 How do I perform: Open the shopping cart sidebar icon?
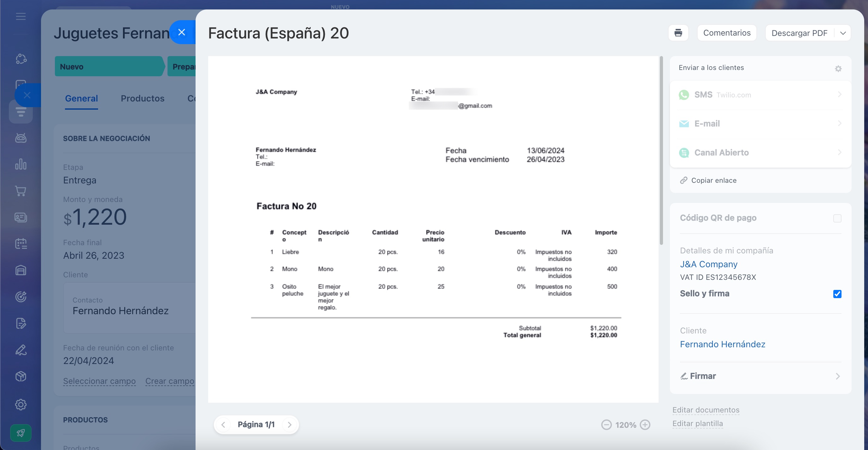click(21, 191)
